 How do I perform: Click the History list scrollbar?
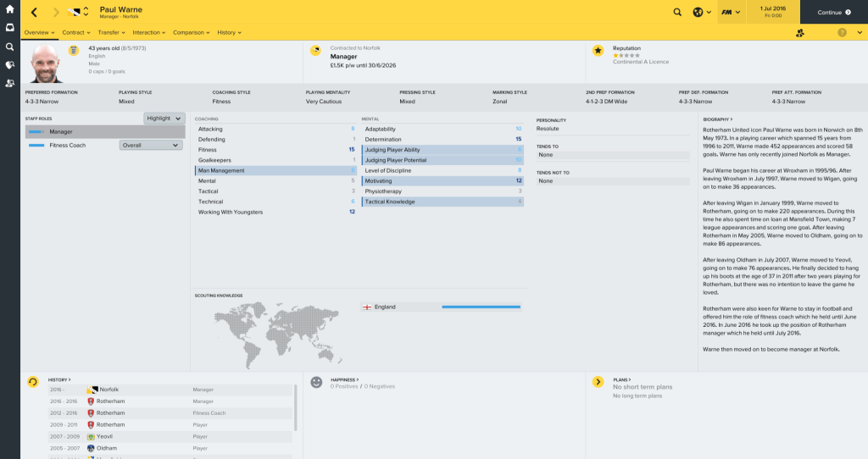click(295, 406)
